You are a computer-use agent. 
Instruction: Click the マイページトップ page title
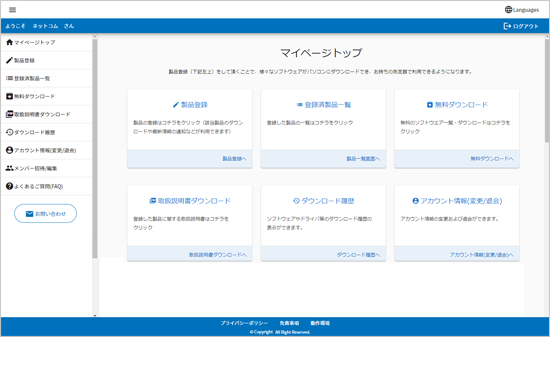tap(321, 53)
